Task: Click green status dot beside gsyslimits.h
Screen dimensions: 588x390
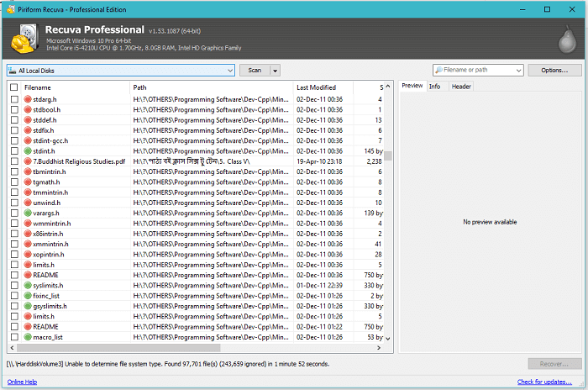Action: (x=28, y=306)
